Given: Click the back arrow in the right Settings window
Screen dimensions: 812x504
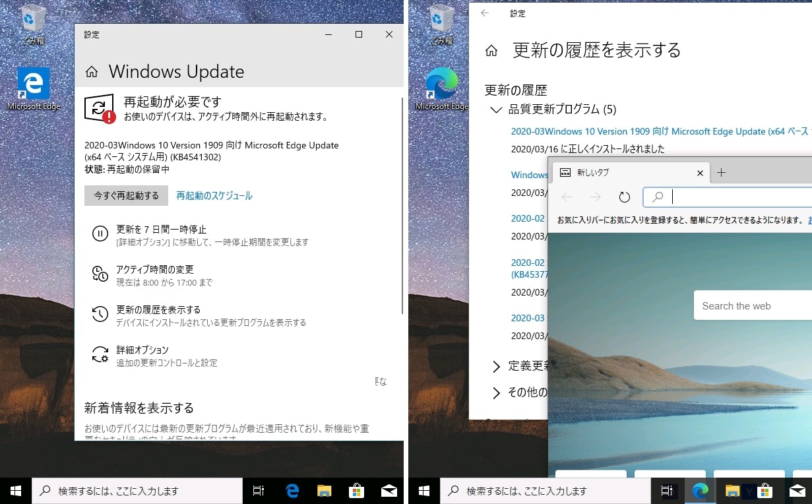Looking at the screenshot, I should (485, 13).
